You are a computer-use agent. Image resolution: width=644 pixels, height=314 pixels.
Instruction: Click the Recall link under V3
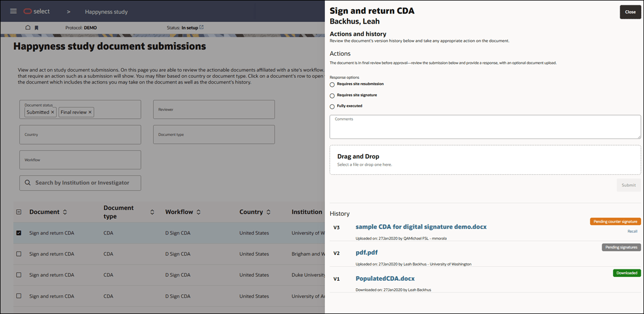[632, 231]
